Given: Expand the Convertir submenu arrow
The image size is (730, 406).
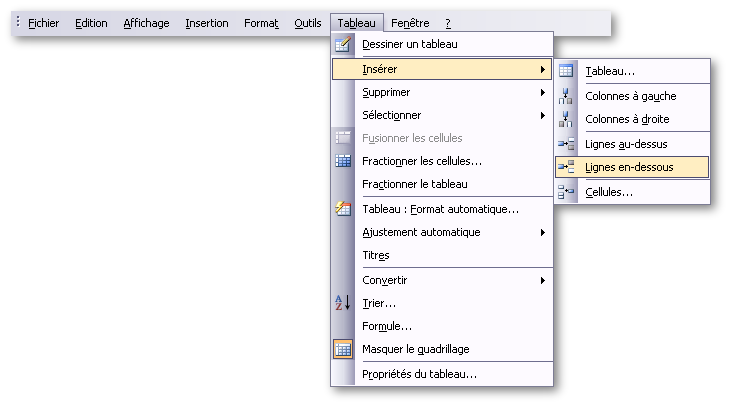Looking at the screenshot, I should pyautogui.click(x=543, y=280).
